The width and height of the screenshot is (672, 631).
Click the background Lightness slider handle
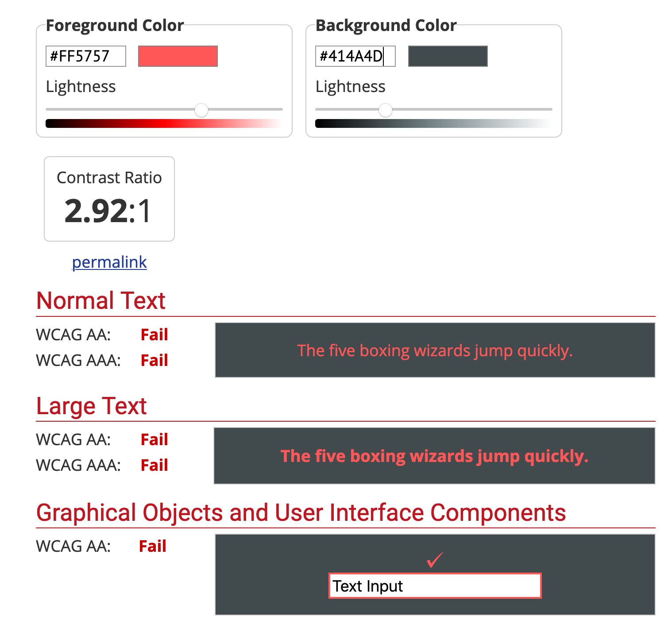point(385,110)
